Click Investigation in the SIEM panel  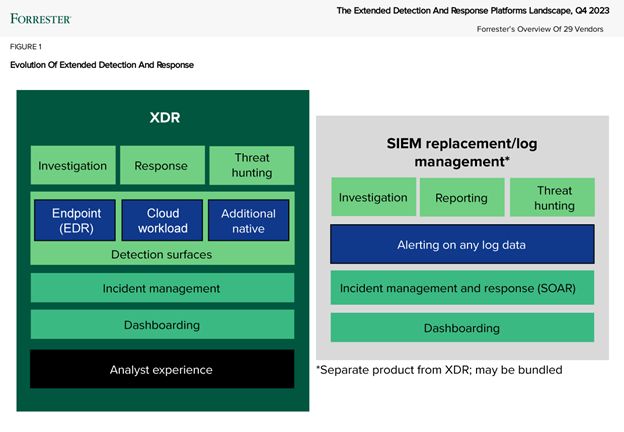373,198
